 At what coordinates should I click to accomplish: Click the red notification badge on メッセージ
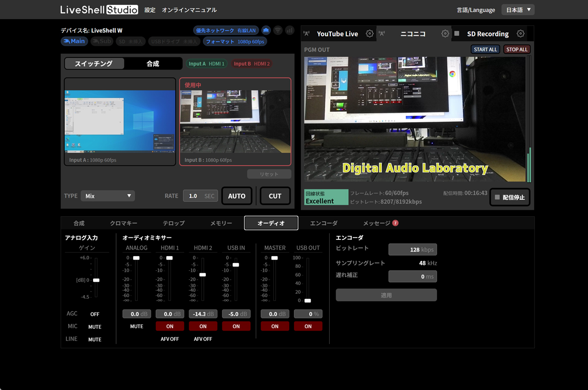(x=395, y=223)
